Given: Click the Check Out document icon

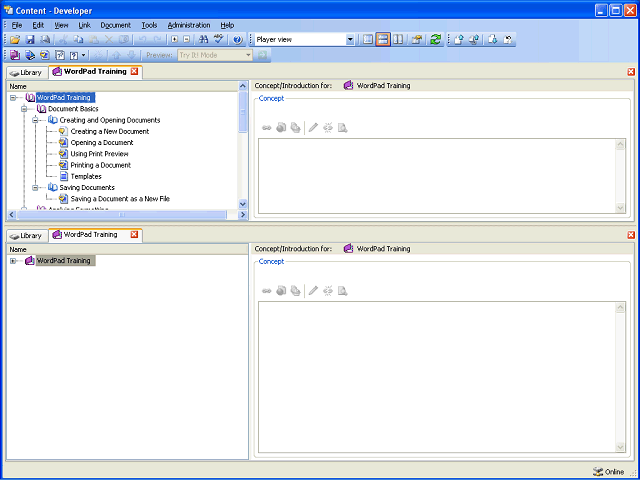Looking at the screenshot, I should pyautogui.click(x=493, y=40).
